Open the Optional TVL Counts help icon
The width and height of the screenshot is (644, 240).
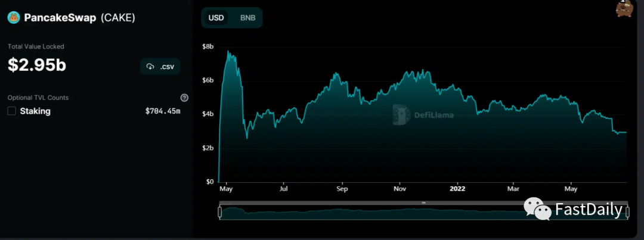[x=184, y=98]
